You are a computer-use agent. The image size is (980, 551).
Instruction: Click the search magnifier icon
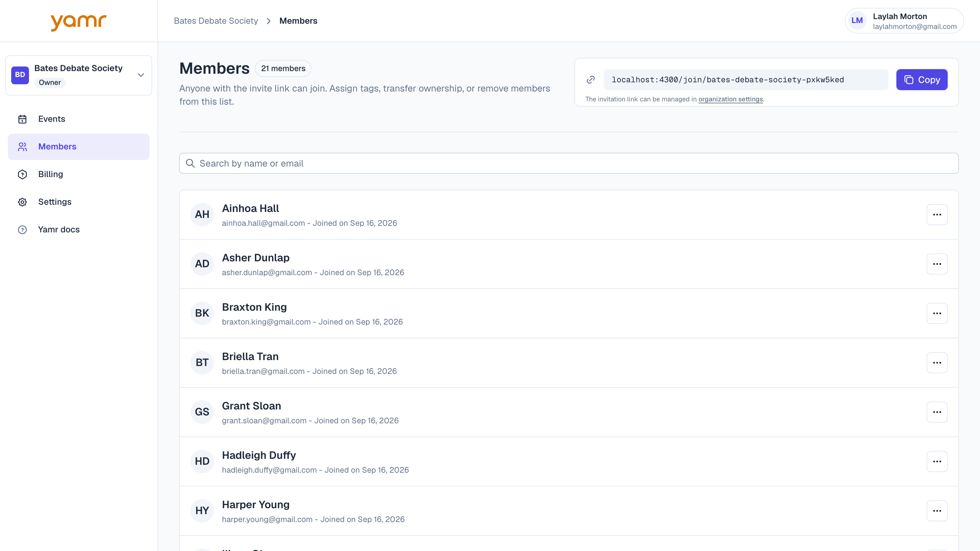pos(190,164)
